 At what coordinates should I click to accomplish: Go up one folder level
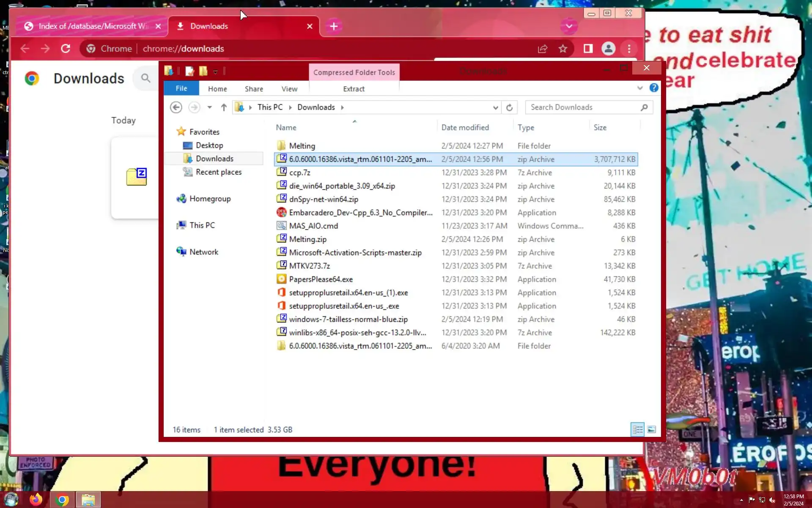point(224,108)
